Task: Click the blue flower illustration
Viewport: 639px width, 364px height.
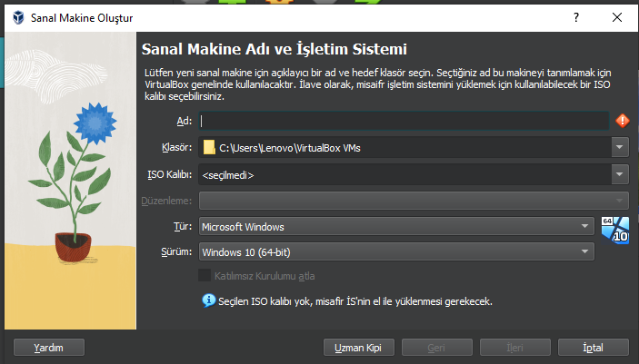Action: [95, 123]
